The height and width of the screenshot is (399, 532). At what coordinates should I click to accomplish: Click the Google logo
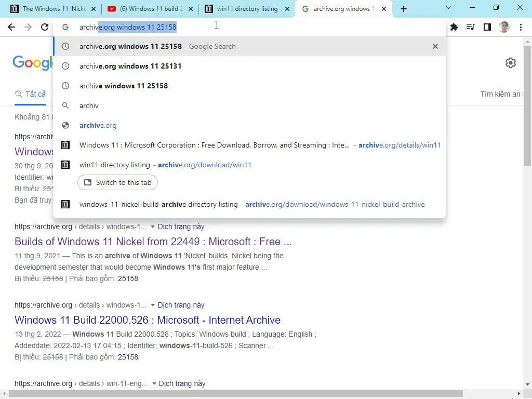click(x=33, y=63)
